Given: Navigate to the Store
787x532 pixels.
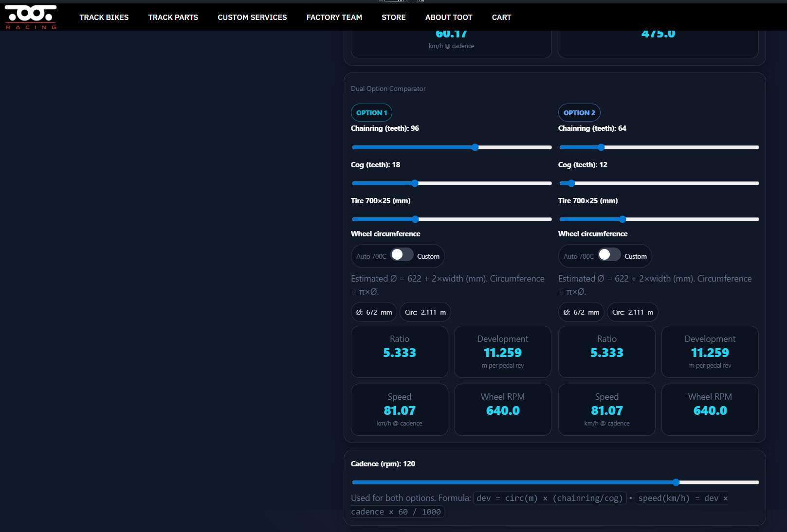Looking at the screenshot, I should click(393, 18).
